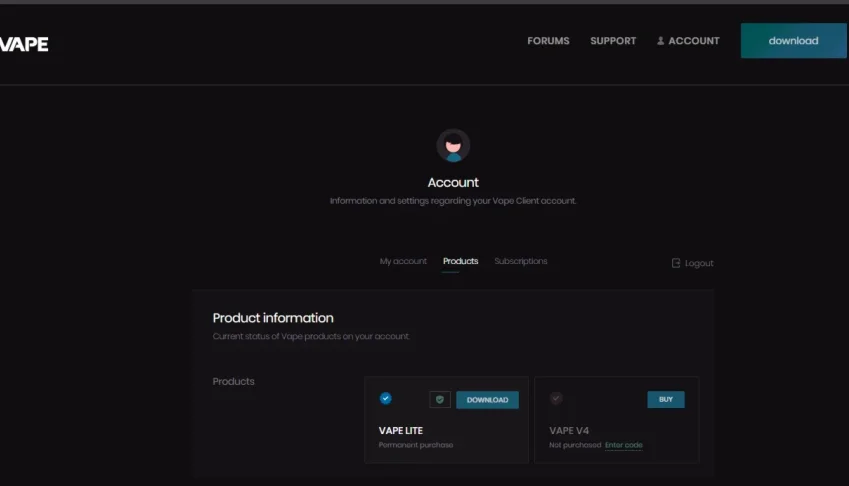Click the green shield icon on Vape Lite
849x486 pixels.
pos(440,399)
